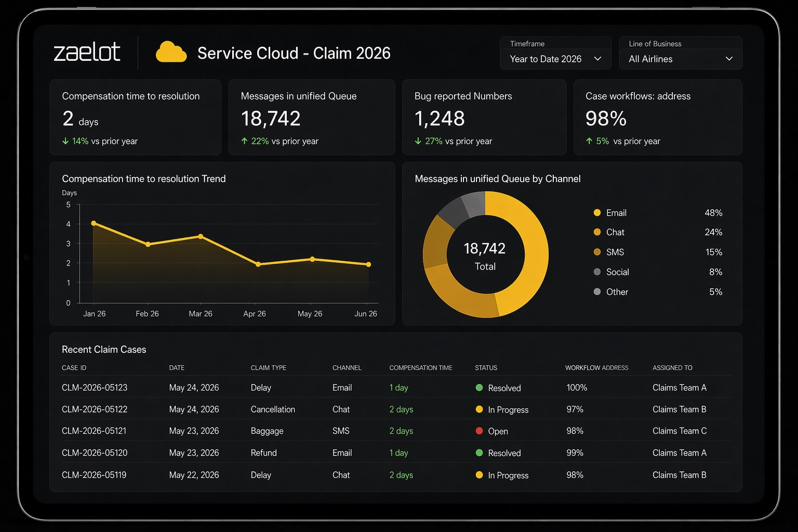Click the down arrow beside 14%
This screenshot has width=798, height=532.
[x=65, y=141]
